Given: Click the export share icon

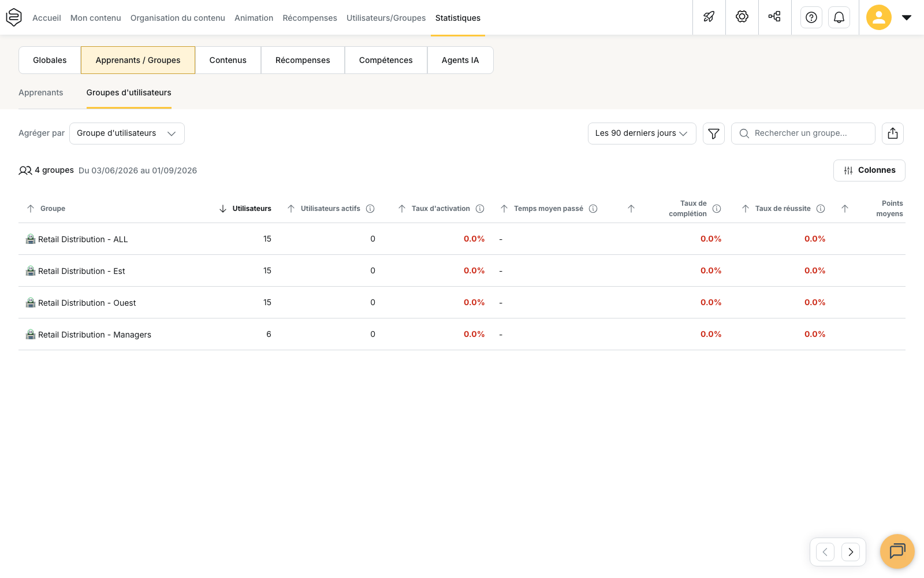Looking at the screenshot, I should pos(893,134).
